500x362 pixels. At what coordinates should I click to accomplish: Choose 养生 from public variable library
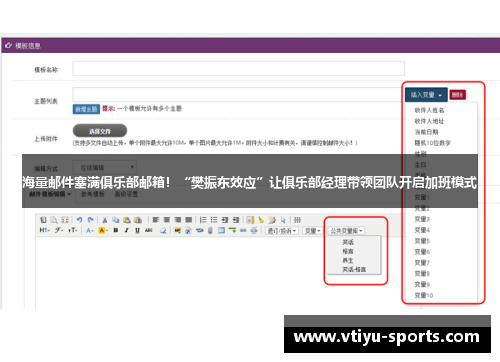point(348,260)
